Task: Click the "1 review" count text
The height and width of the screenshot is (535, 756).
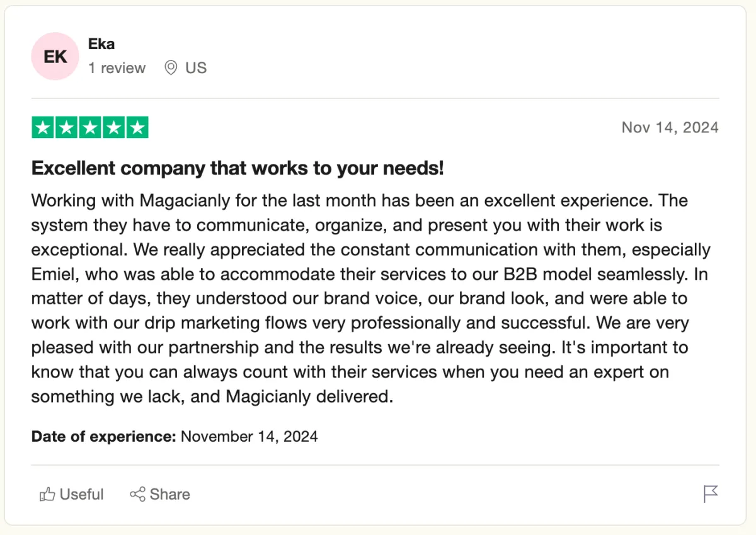Action: 117,68
